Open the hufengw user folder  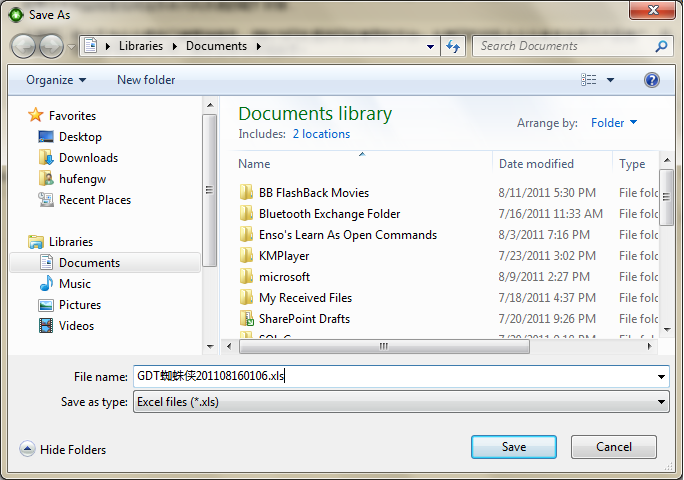82,179
